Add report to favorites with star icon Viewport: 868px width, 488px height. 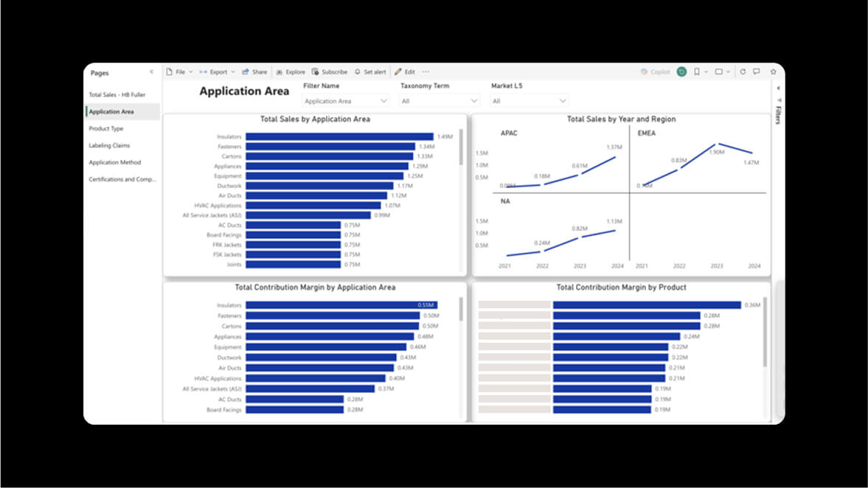point(773,72)
